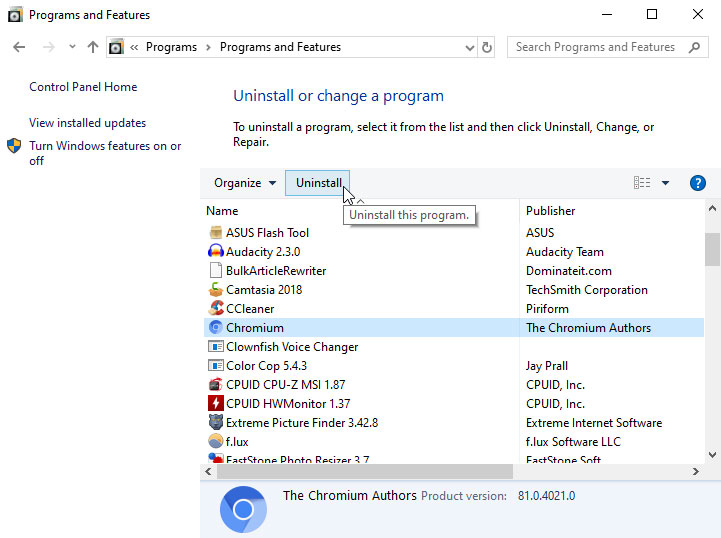Viewport: 721px width, 538px height.
Task: Select the Camtasia 2018 entry
Action: [264, 290]
